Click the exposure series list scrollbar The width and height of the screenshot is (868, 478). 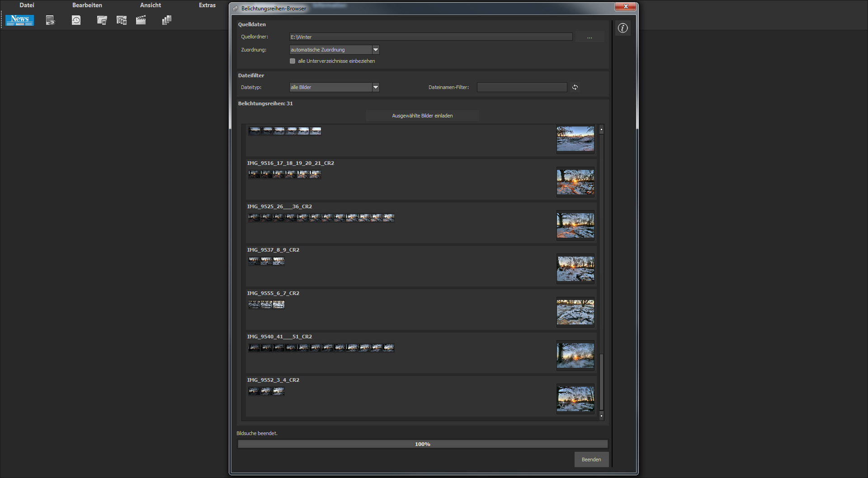pyautogui.click(x=601, y=271)
